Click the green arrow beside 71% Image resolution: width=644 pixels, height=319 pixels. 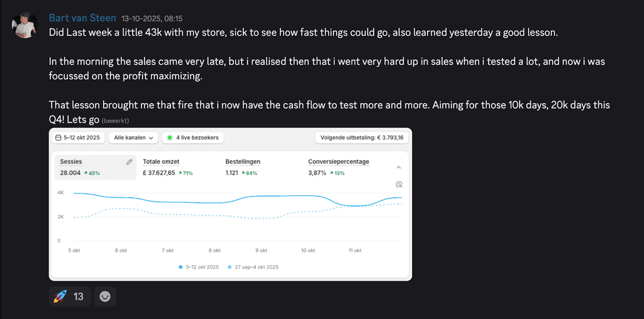[x=180, y=173]
